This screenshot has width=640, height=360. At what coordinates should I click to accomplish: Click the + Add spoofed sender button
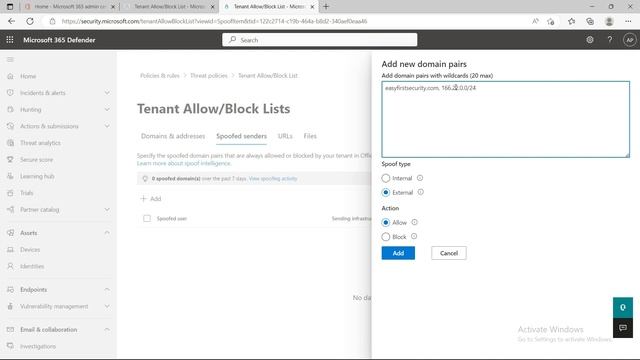pos(151,199)
